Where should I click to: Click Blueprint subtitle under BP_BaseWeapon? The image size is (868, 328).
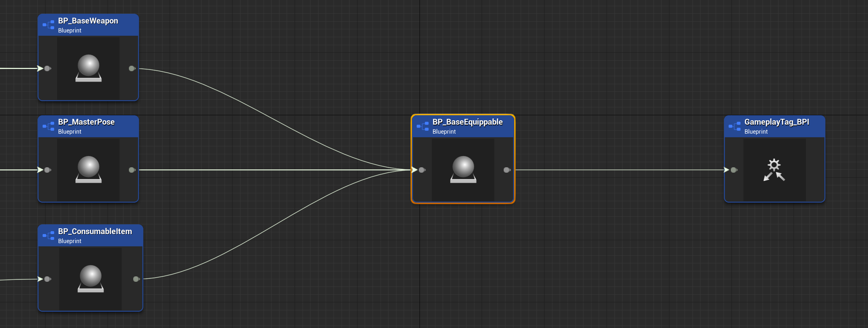pyautogui.click(x=70, y=31)
